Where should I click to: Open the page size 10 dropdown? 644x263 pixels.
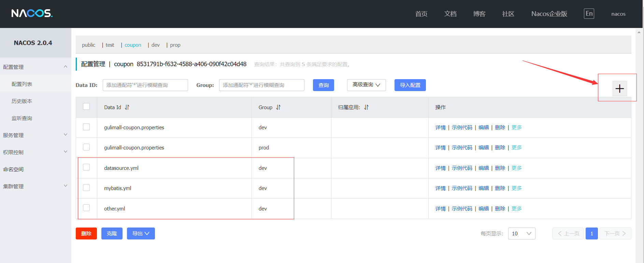[x=521, y=233]
